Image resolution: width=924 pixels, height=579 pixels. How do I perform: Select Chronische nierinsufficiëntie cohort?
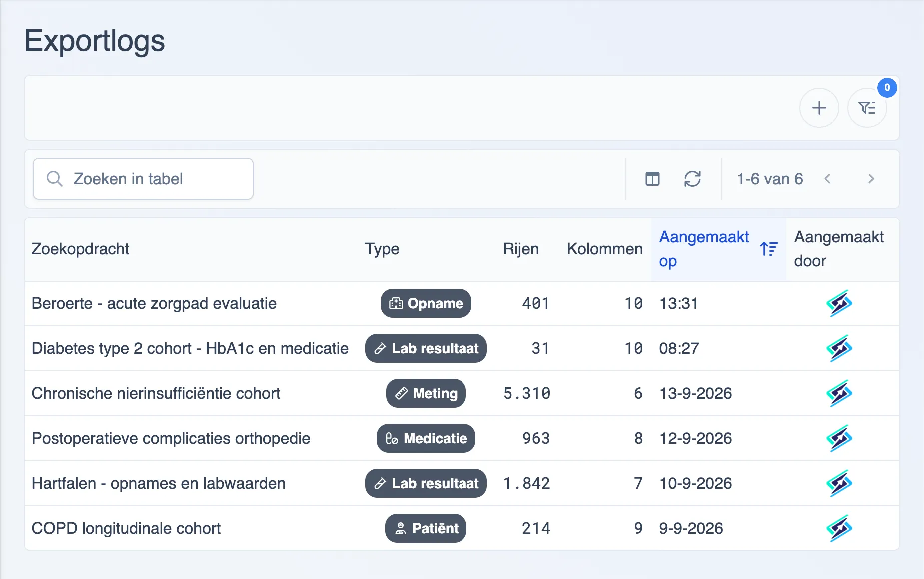pyautogui.click(x=156, y=393)
